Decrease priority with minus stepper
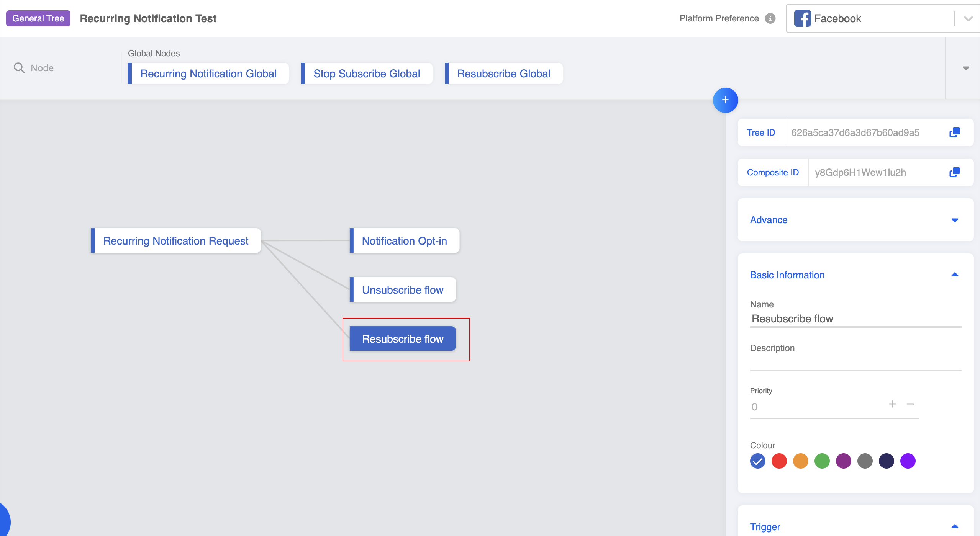This screenshot has width=980, height=536. 910,404
